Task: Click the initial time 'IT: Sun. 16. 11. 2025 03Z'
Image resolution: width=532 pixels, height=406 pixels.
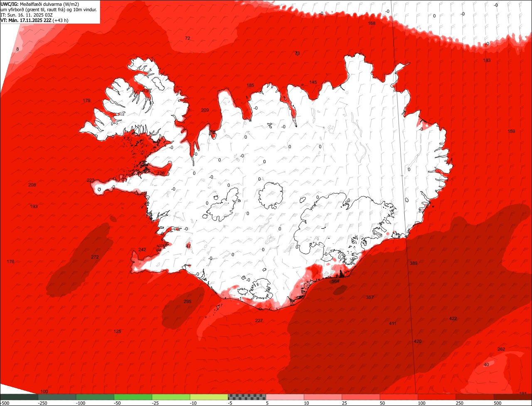Action: (27, 15)
